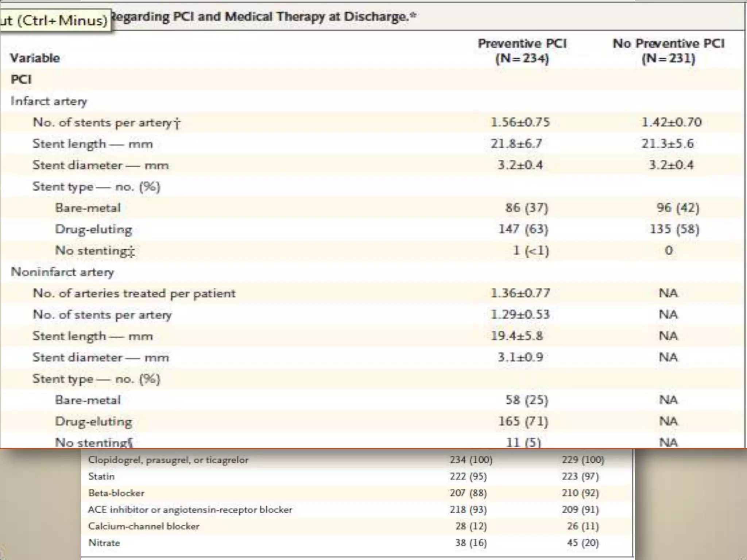The image size is (747, 560).
Task: Click the Beta-blocker row label
Action: click(116, 493)
